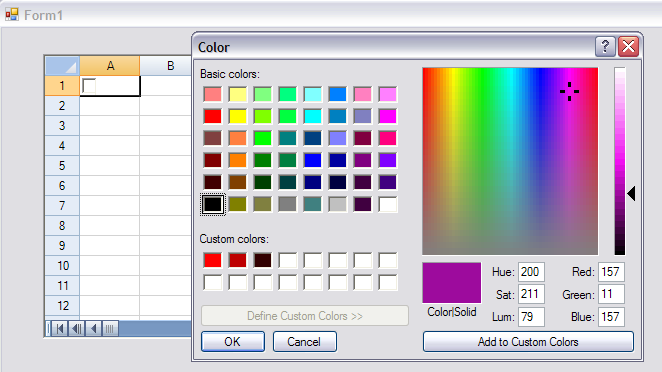Click the Hue value field
This screenshot has width=662, height=372.
(531, 272)
